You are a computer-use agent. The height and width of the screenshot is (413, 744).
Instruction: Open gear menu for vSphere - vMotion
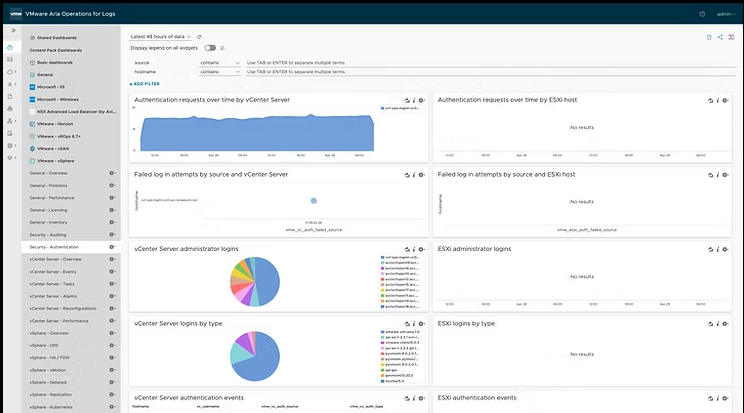112,370
